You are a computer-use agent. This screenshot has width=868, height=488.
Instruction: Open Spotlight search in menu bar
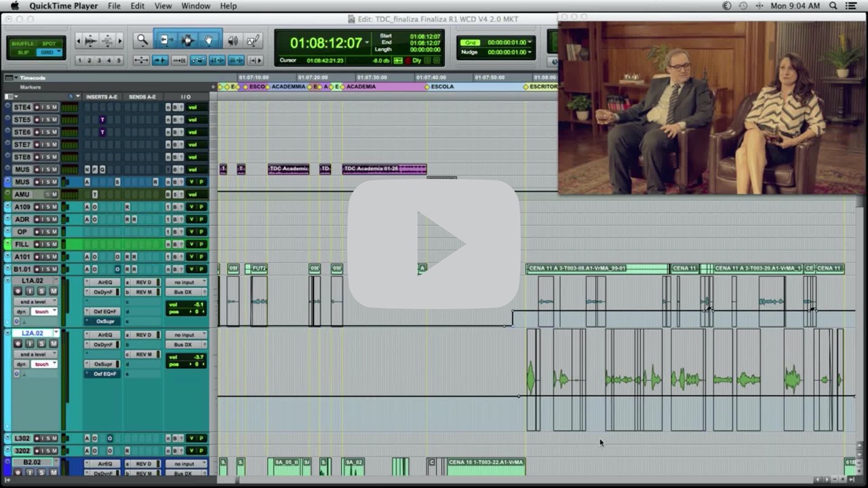(x=833, y=6)
